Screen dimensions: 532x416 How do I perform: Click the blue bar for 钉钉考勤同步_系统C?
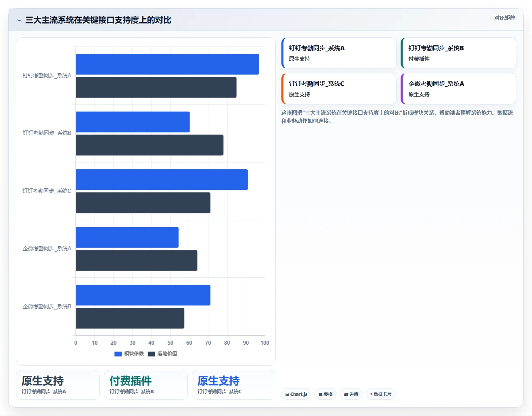tap(162, 179)
